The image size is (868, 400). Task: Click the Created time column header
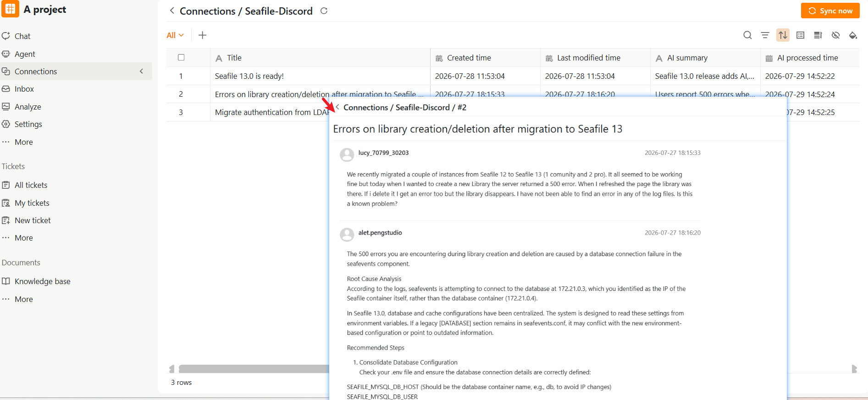485,58
